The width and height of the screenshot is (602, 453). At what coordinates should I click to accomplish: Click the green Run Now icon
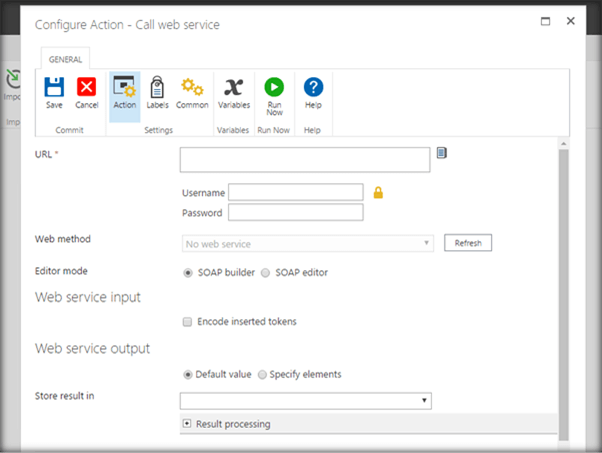(x=274, y=87)
